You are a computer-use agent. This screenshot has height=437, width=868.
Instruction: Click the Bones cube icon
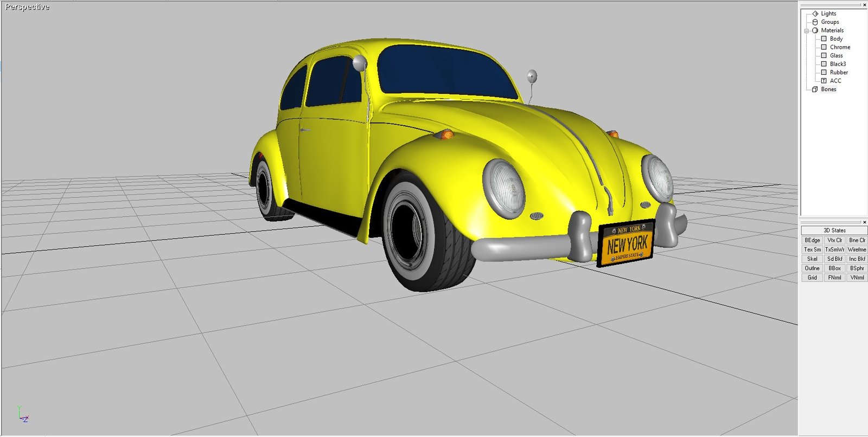pyautogui.click(x=815, y=89)
